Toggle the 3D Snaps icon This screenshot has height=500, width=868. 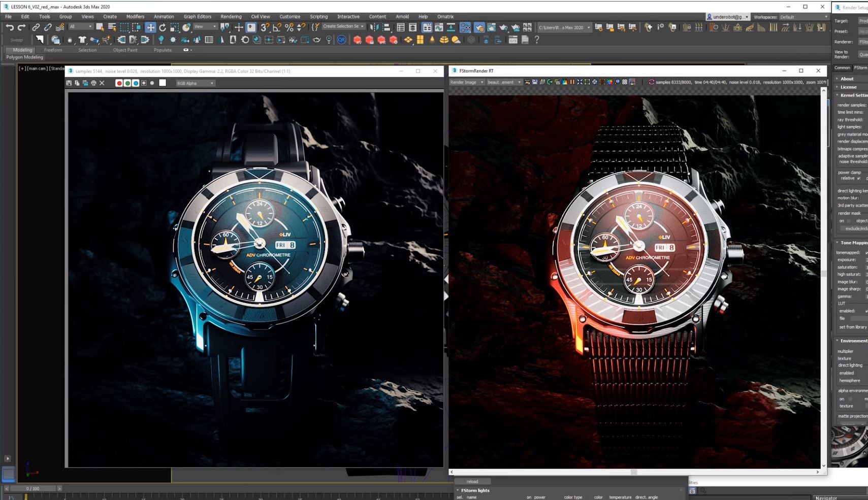tap(265, 27)
